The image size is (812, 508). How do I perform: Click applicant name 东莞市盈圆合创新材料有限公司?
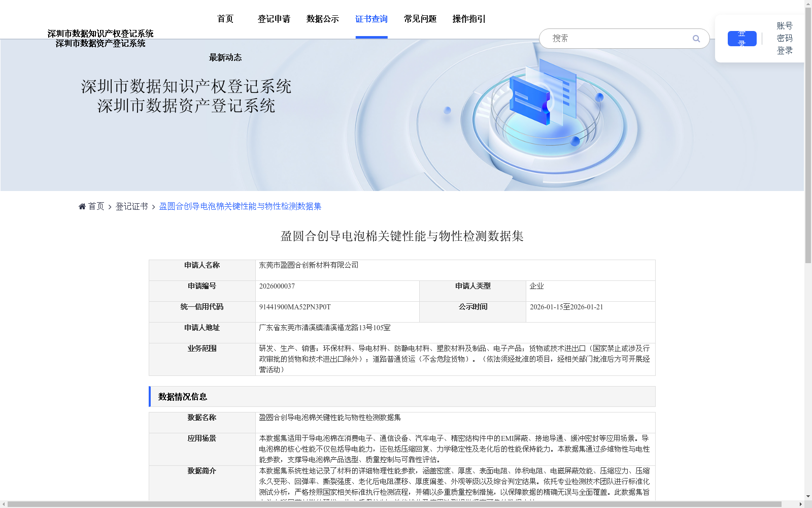pyautogui.click(x=309, y=265)
